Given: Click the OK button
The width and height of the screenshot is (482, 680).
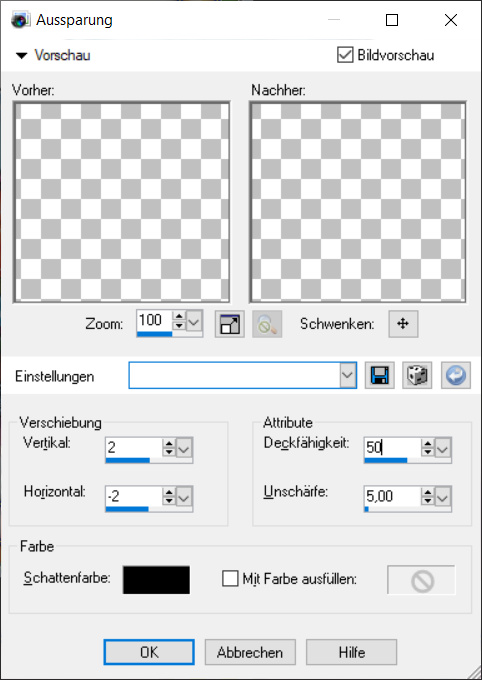Looking at the screenshot, I should (x=149, y=652).
